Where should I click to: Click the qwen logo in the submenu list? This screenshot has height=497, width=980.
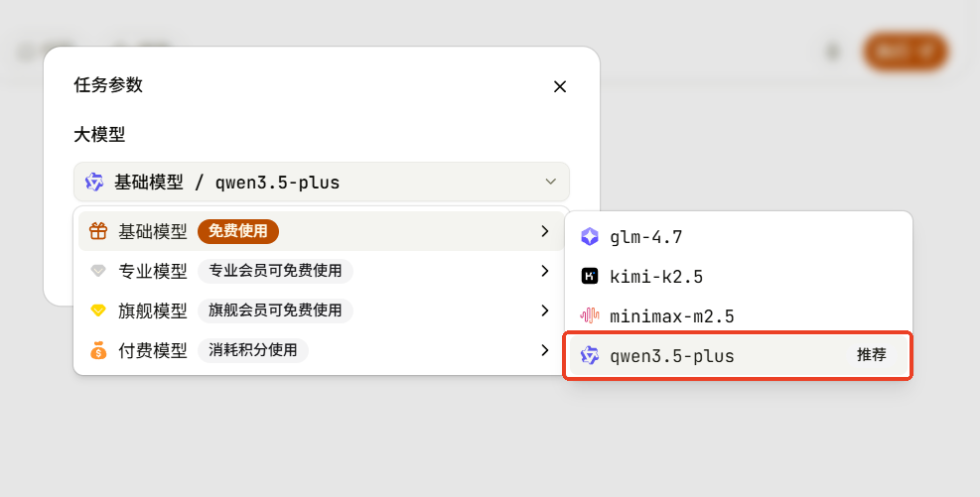(x=590, y=355)
